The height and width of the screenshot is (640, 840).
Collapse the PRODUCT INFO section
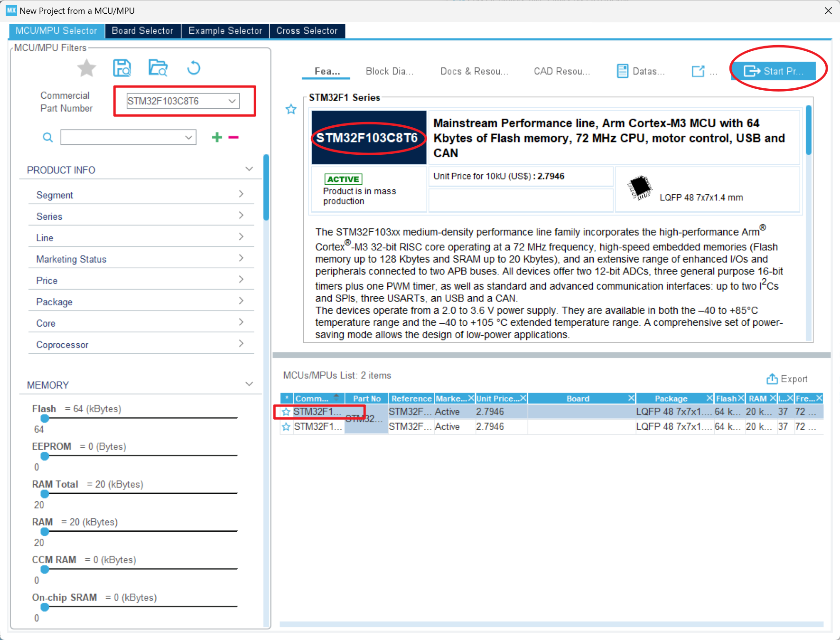click(249, 169)
